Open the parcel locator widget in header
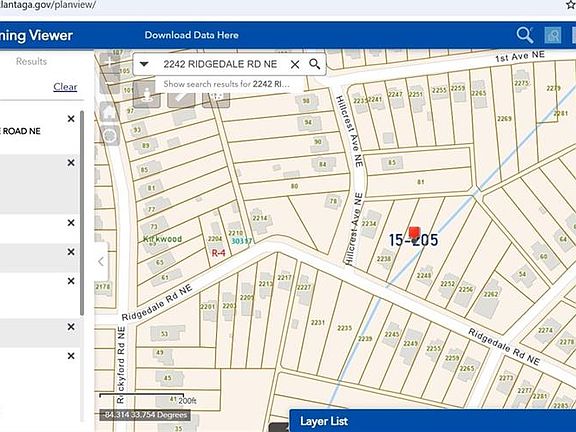Screen dimensions: 576x432 tap(552, 35)
